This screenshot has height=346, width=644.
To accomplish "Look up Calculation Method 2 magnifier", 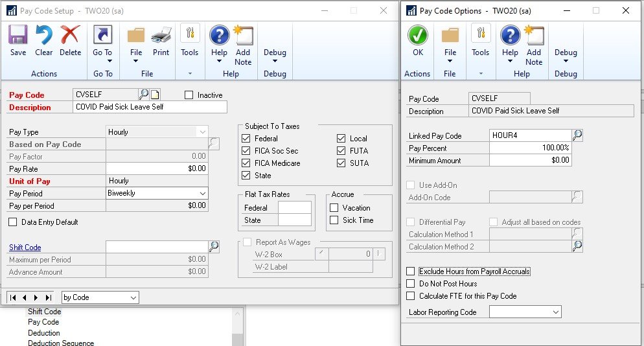I will [577, 246].
